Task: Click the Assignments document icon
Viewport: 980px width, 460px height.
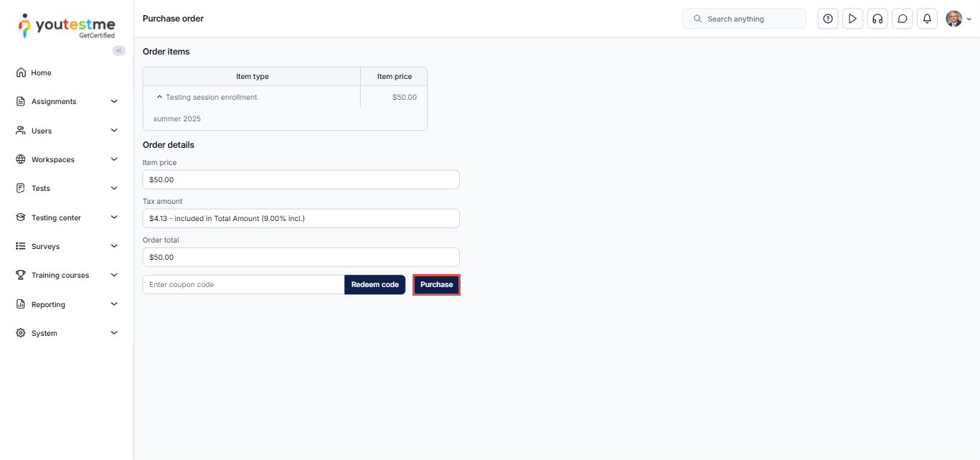Action: point(21,101)
